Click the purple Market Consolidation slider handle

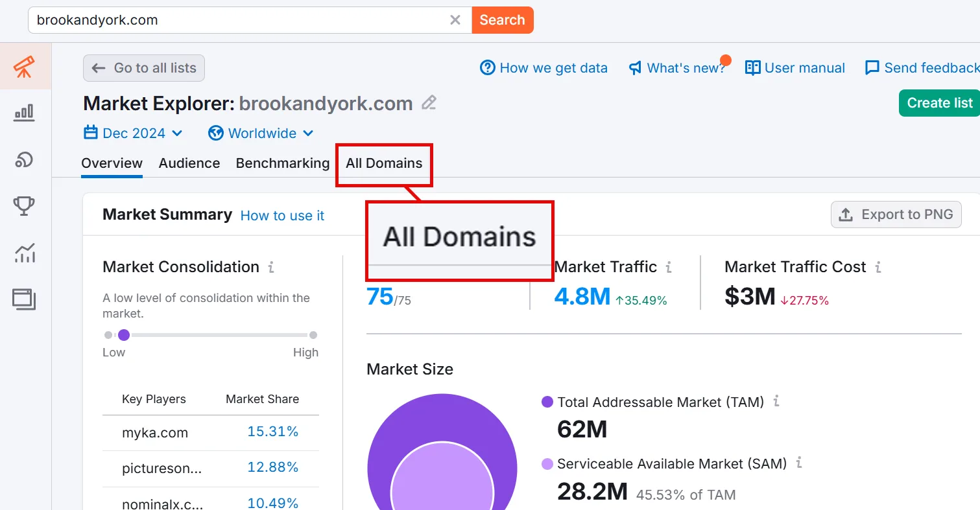pos(124,335)
